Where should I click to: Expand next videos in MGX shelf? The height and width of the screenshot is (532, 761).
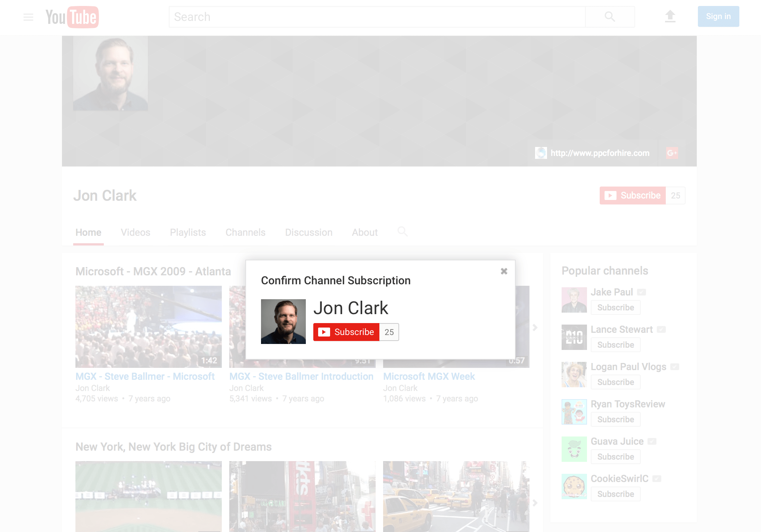click(x=535, y=328)
